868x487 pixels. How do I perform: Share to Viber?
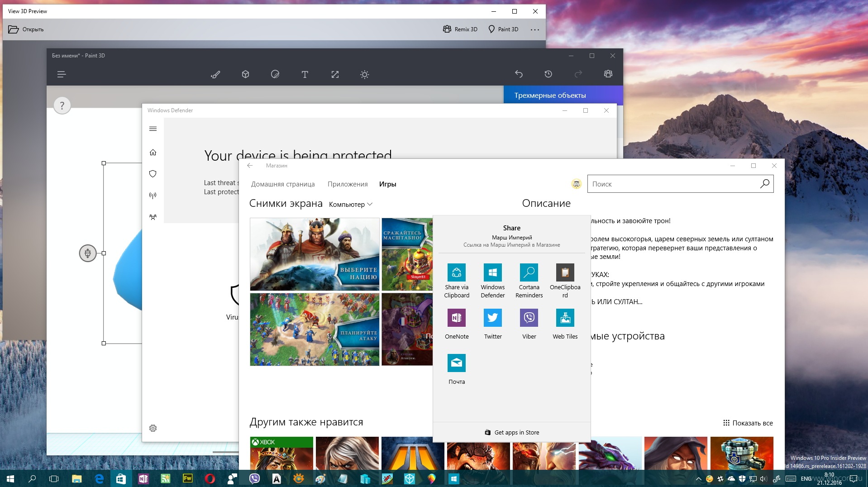pos(529,324)
